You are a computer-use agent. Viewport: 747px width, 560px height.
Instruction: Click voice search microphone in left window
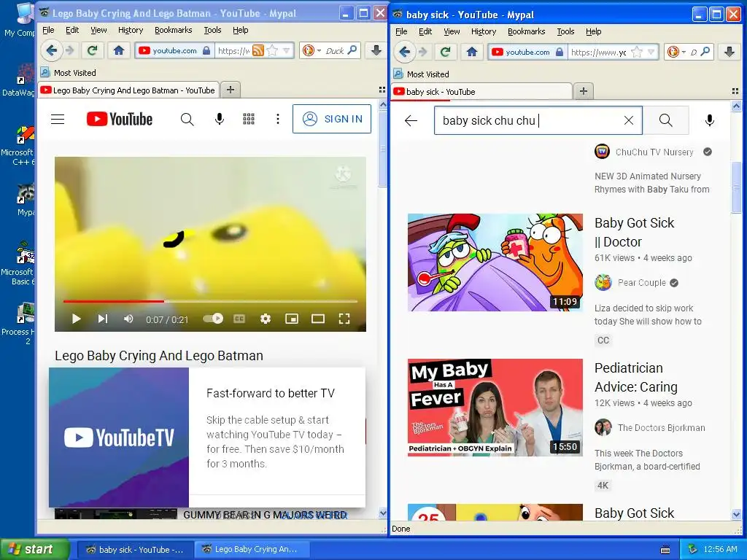pyautogui.click(x=219, y=119)
